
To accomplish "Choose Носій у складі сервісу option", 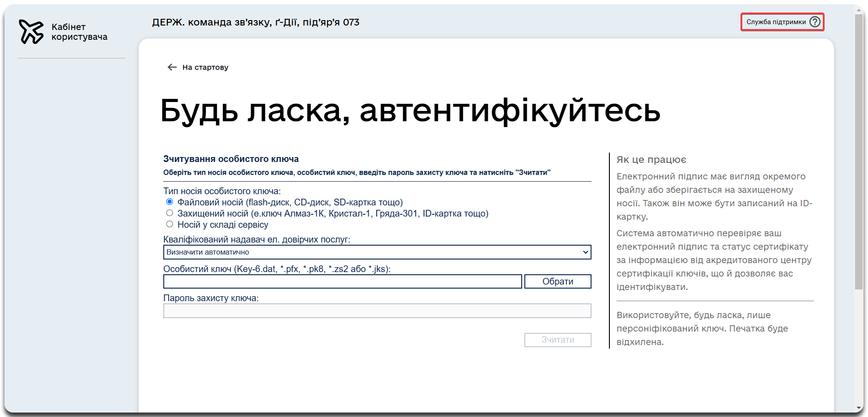I will (x=170, y=224).
